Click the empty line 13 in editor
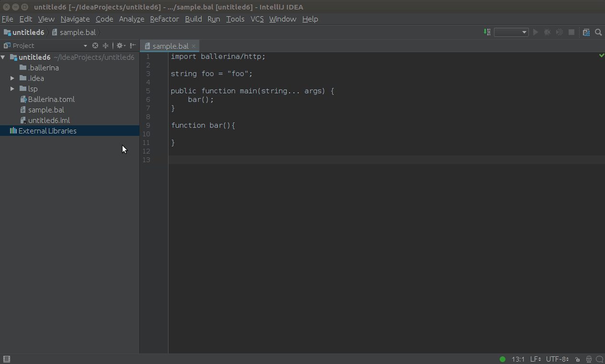Screen dimensions: 605x364 (386, 160)
